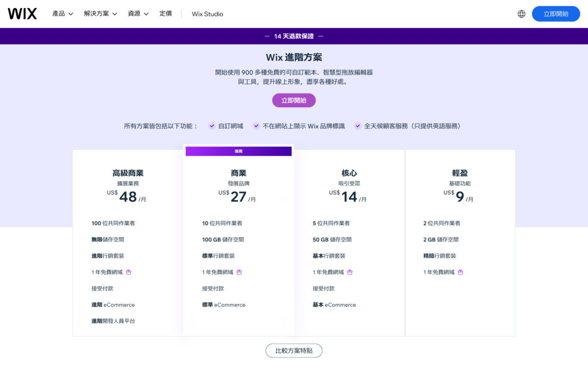588x366 pixels.
Task: Expand the 資源 menu
Action: point(138,14)
